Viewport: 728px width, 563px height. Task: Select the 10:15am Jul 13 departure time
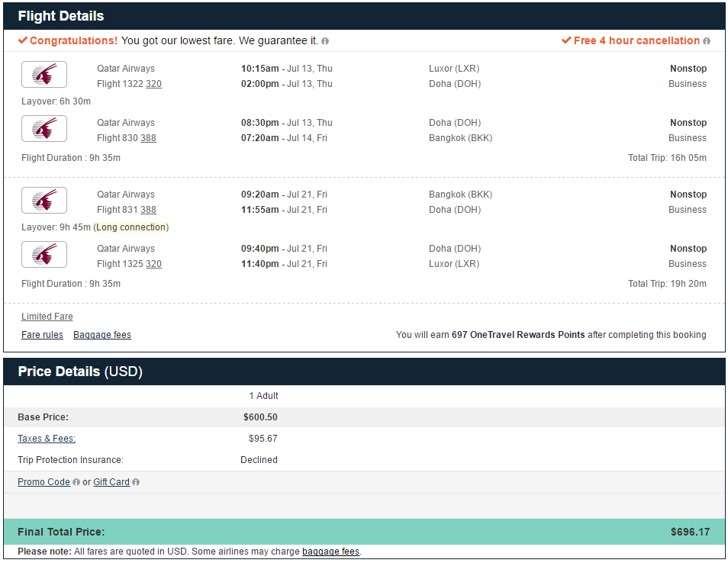[286, 69]
